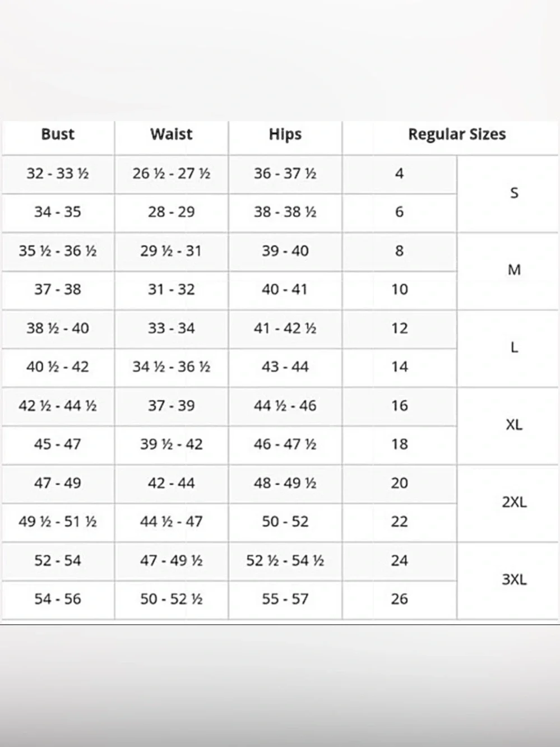Select the L size cell

click(513, 348)
